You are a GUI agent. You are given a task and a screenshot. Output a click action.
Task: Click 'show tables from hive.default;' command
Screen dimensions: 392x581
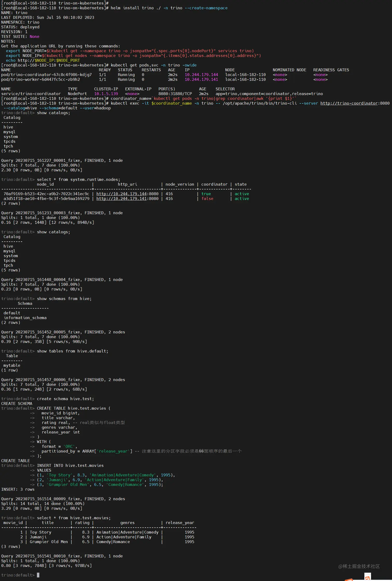[73, 351]
